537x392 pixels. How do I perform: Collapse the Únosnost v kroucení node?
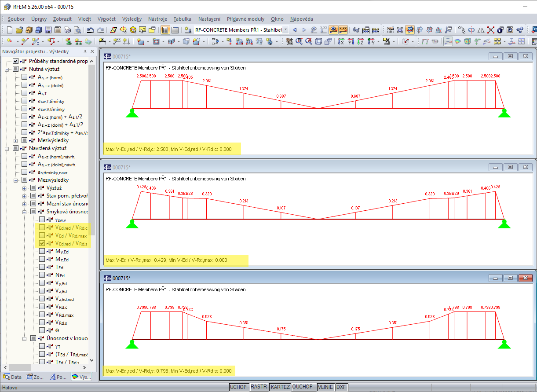(25, 338)
